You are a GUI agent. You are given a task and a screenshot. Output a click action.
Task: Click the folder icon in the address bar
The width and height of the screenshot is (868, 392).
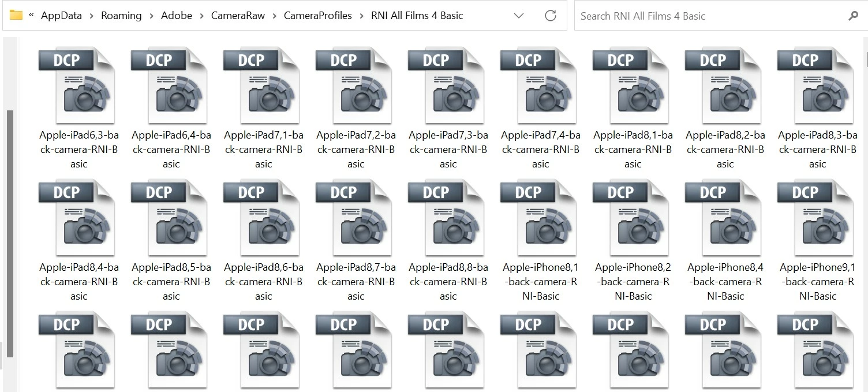pyautogui.click(x=16, y=16)
